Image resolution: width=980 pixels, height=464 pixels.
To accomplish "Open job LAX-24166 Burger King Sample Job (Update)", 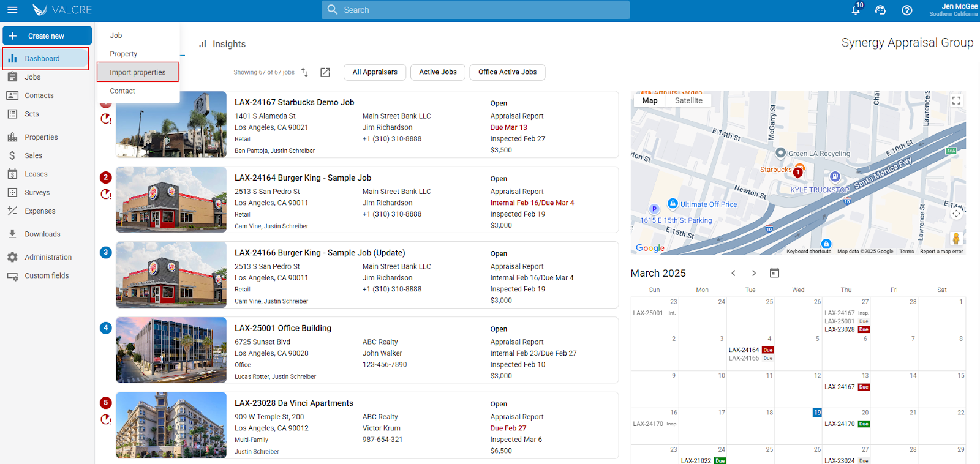I will tap(320, 253).
